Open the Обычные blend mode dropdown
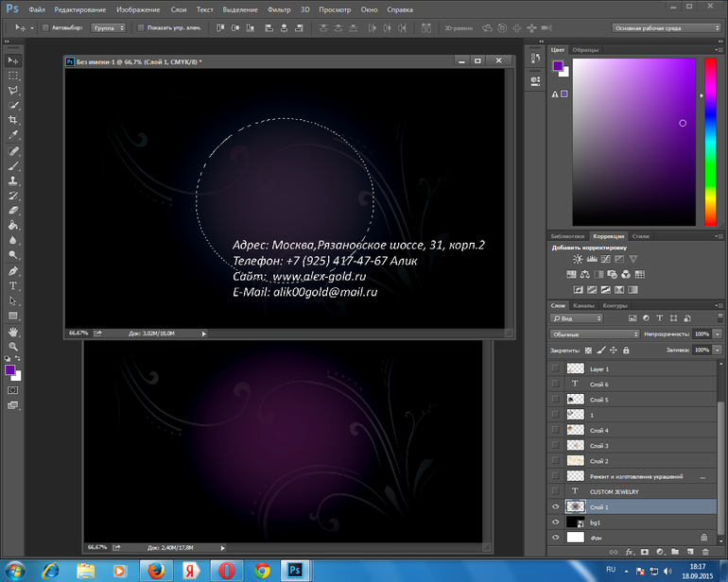This screenshot has height=582, width=728. coord(596,334)
